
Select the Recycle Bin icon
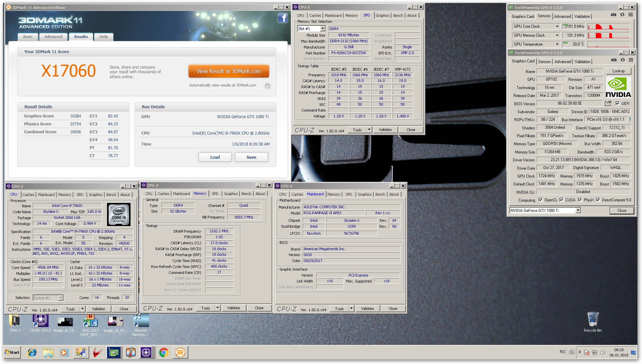(593, 322)
